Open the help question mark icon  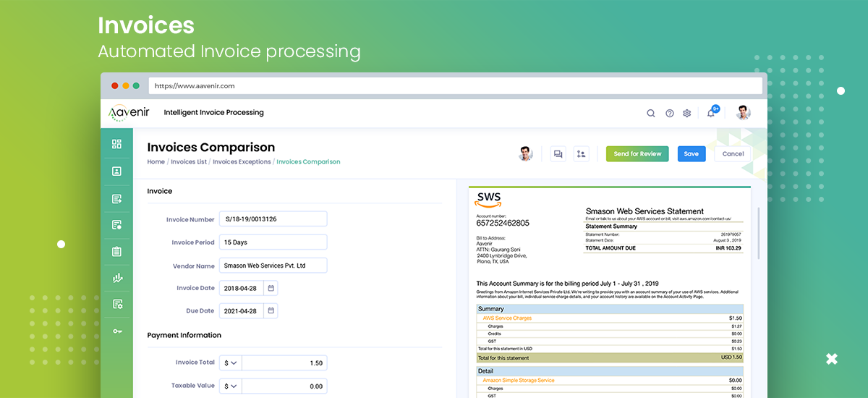[x=670, y=113]
